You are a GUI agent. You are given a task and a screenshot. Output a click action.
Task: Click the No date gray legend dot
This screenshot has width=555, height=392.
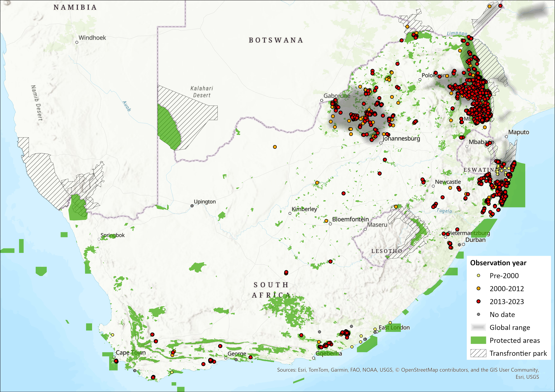pos(478,315)
